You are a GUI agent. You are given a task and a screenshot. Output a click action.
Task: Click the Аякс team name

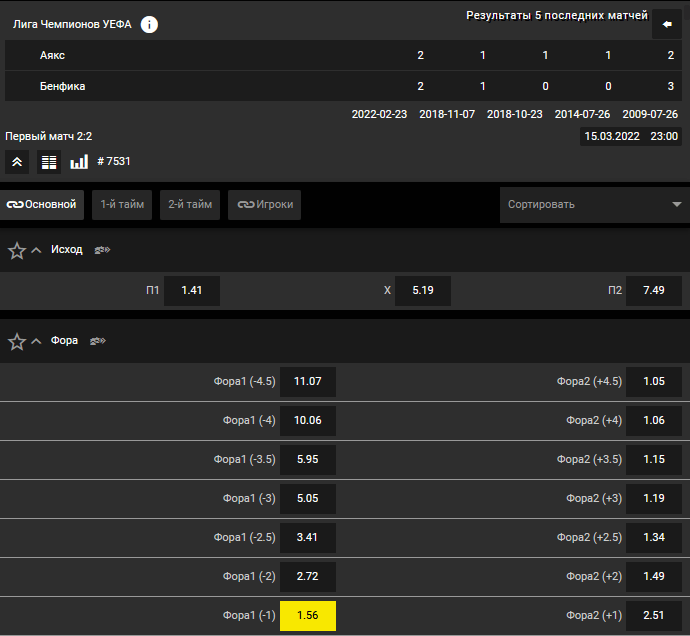click(52, 55)
